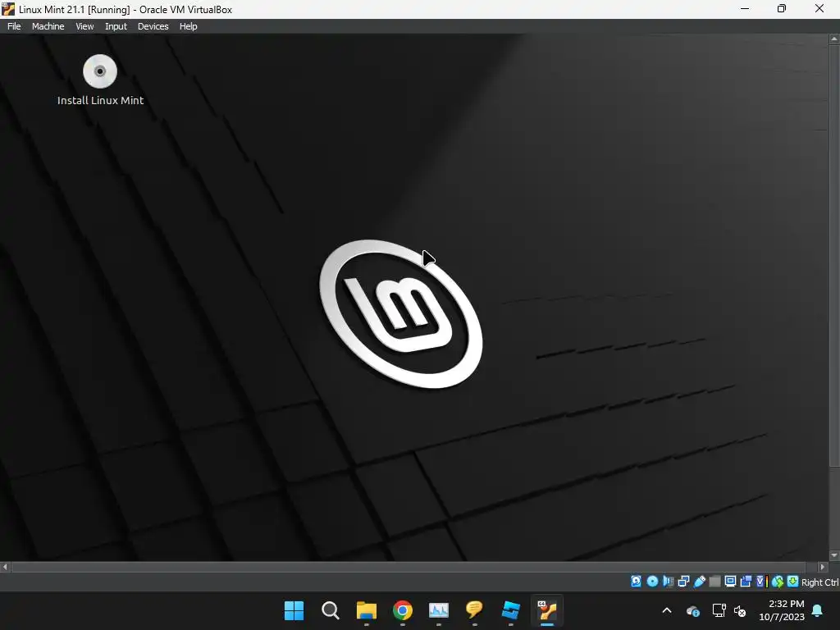Click the down arrow of vertical scrollbar
Screen dimensions: 840x630
834,555
